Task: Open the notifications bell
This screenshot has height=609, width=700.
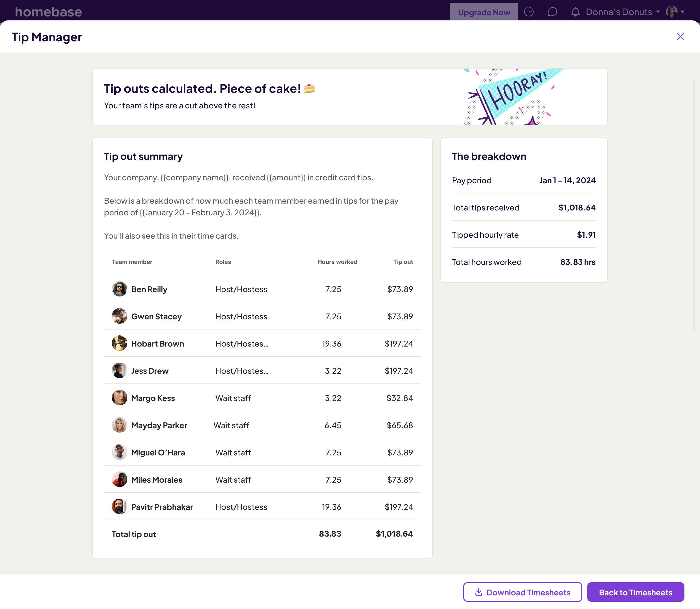Action: click(x=575, y=12)
